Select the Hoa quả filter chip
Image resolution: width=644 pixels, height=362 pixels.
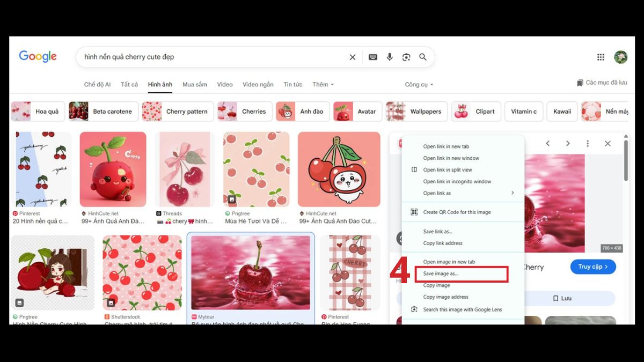point(38,112)
